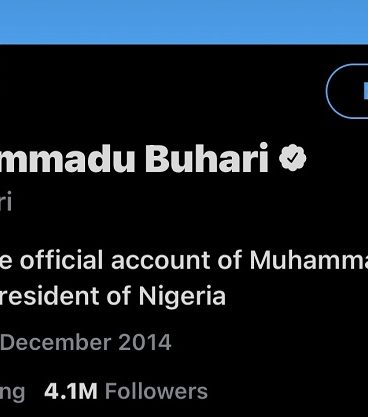Open the blue profile header banner

[x=184, y=22]
